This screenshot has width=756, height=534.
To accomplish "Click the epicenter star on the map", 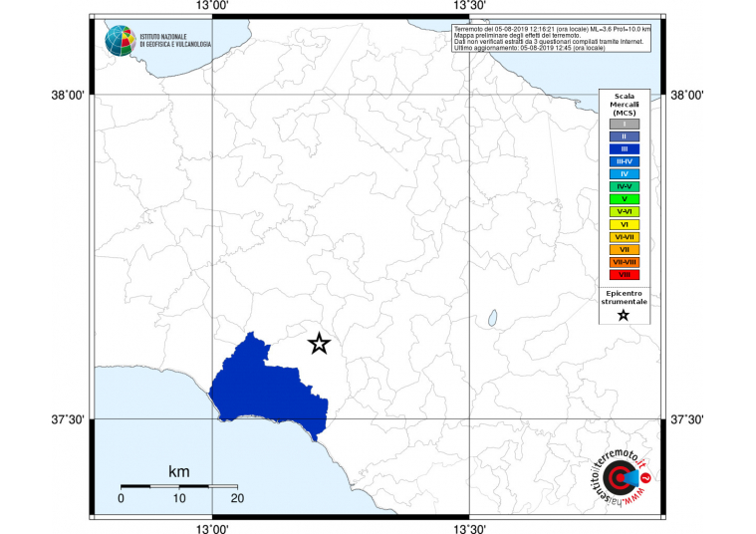I will click(319, 344).
